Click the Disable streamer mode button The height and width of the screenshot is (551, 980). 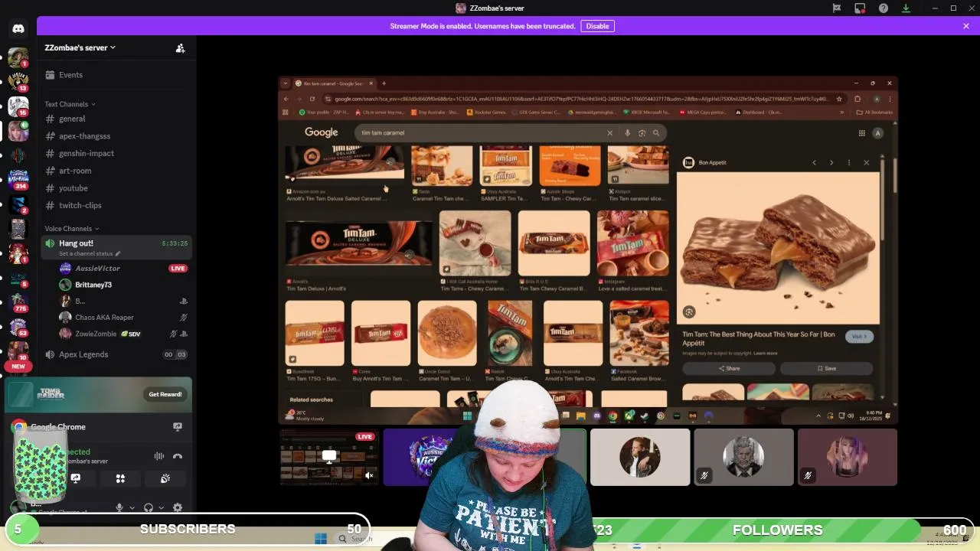pyautogui.click(x=597, y=26)
